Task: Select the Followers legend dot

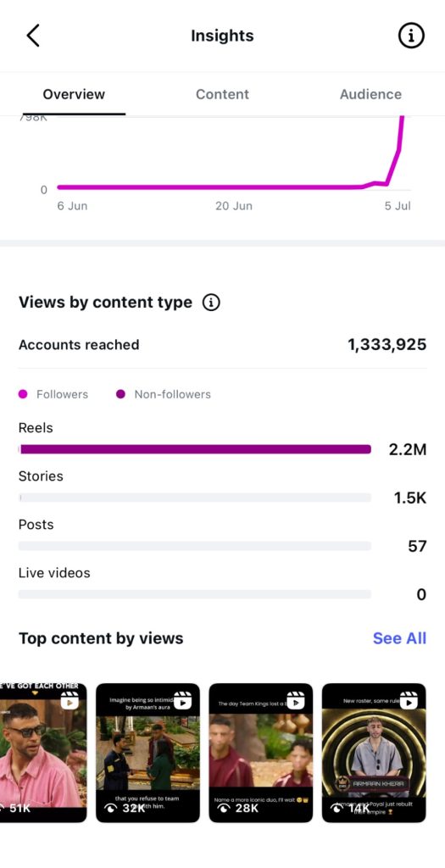Action: (x=23, y=395)
